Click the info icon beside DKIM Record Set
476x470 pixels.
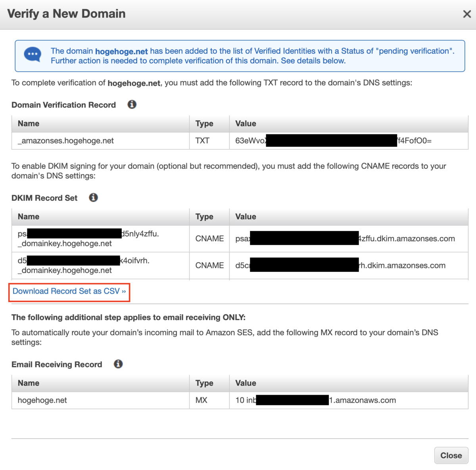94,198
